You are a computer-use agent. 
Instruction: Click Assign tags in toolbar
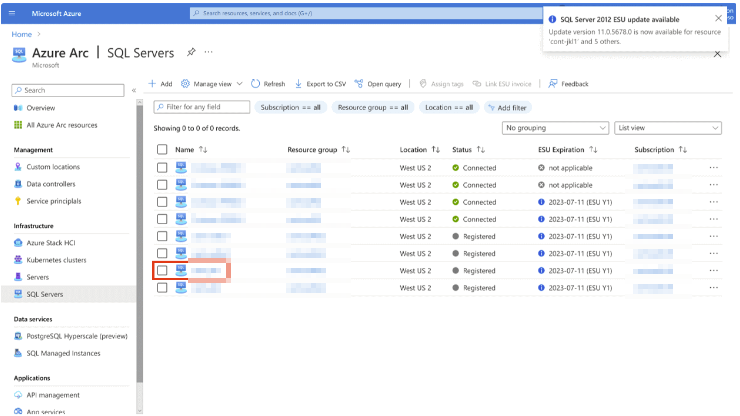click(441, 84)
